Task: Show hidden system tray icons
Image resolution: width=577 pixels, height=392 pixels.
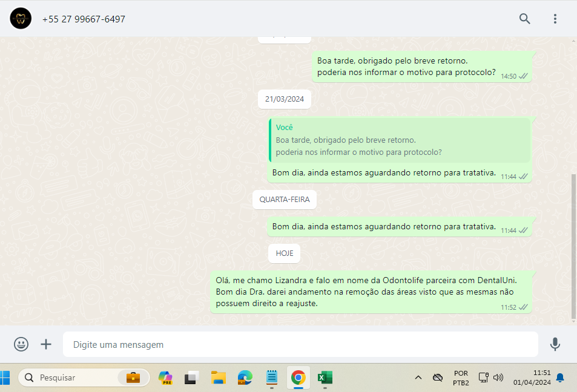Action: coord(418,377)
